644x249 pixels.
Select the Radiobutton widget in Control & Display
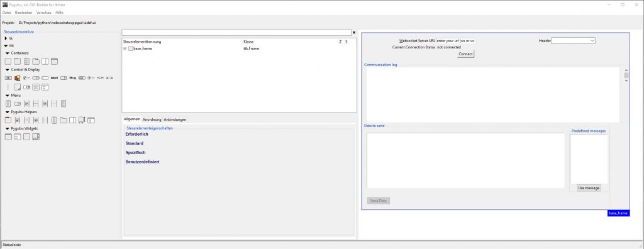[91, 78]
